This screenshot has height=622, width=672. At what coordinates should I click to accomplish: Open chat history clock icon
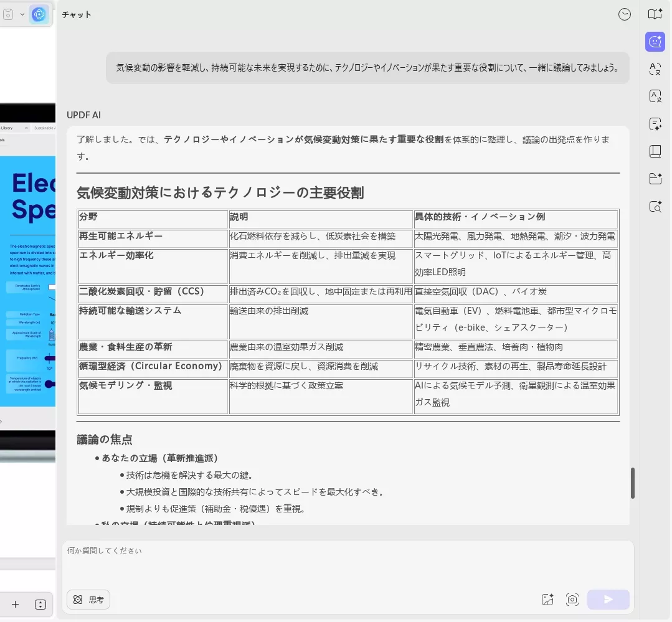(x=625, y=14)
